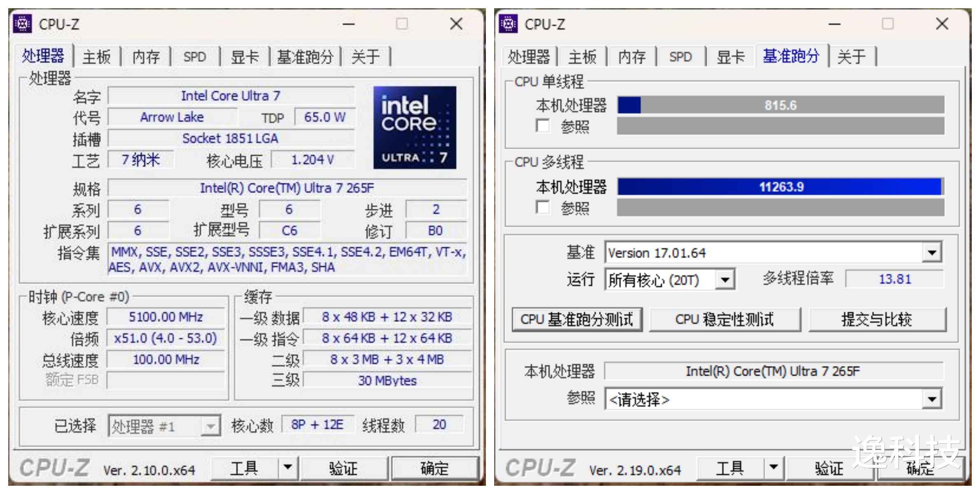
Task: Open the 显卡 tab in right window
Action: 730,57
